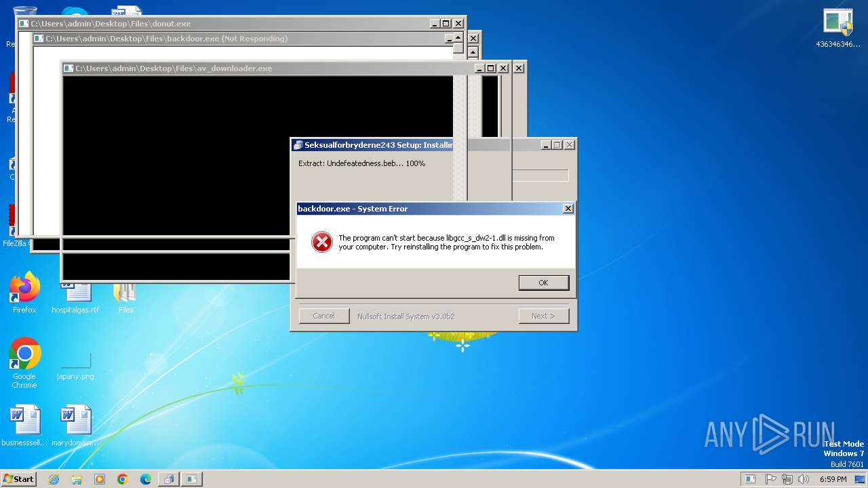Open Windows Explorer from the taskbar
868x488 pixels.
click(77, 479)
